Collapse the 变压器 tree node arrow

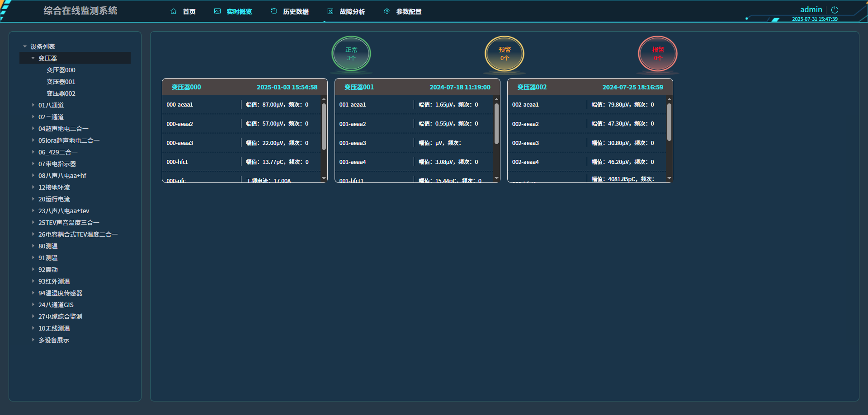click(33, 58)
